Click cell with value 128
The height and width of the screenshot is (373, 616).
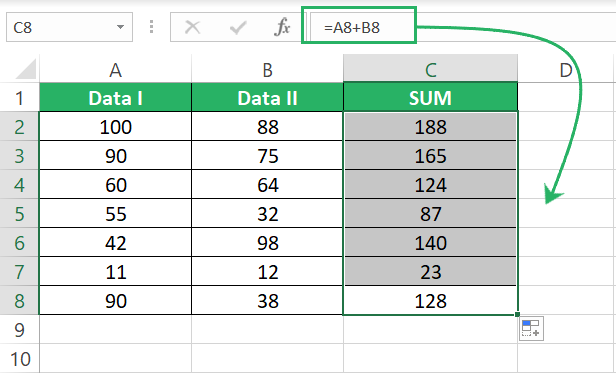click(431, 301)
